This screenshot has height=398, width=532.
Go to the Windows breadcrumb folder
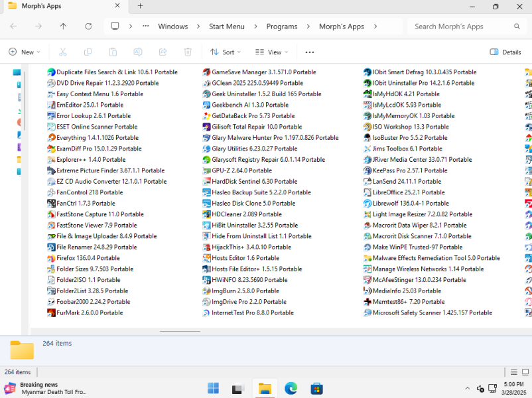[x=172, y=27]
